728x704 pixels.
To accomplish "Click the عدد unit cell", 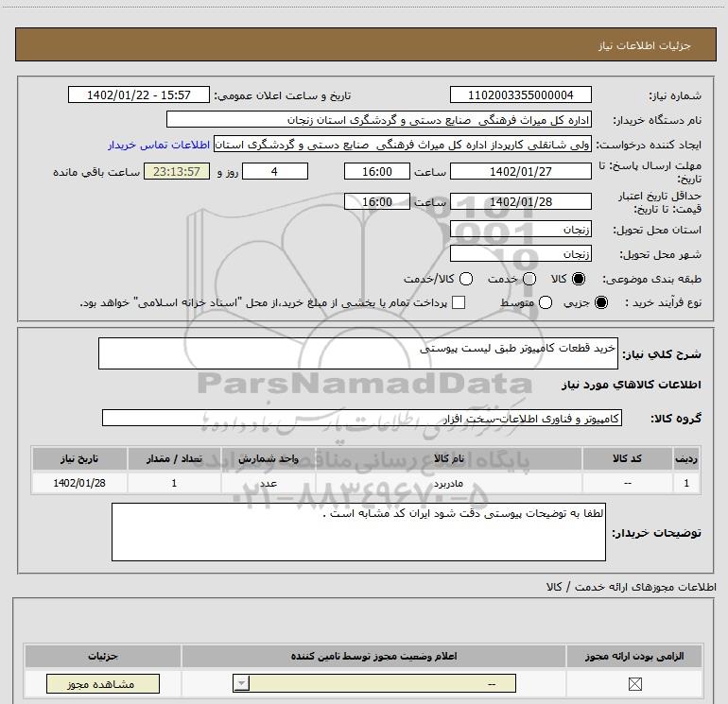I will click(x=269, y=483).
